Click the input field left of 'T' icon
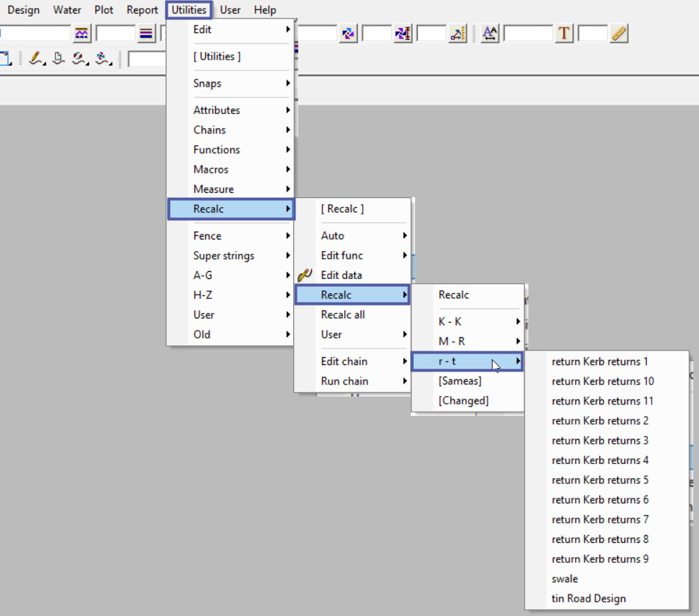 528,34
